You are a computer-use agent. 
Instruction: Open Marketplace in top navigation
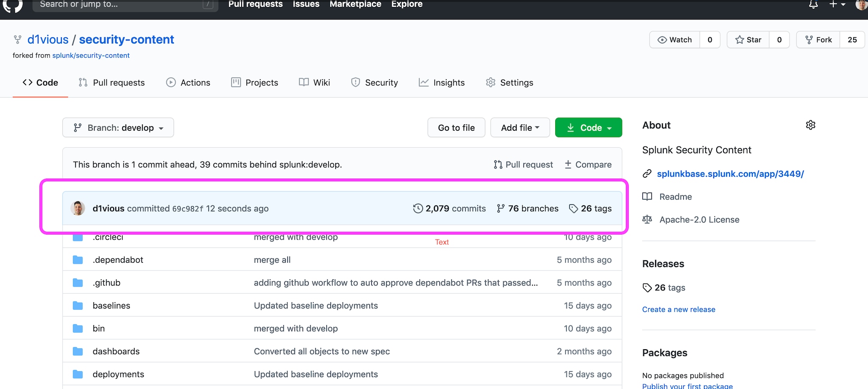click(x=355, y=4)
